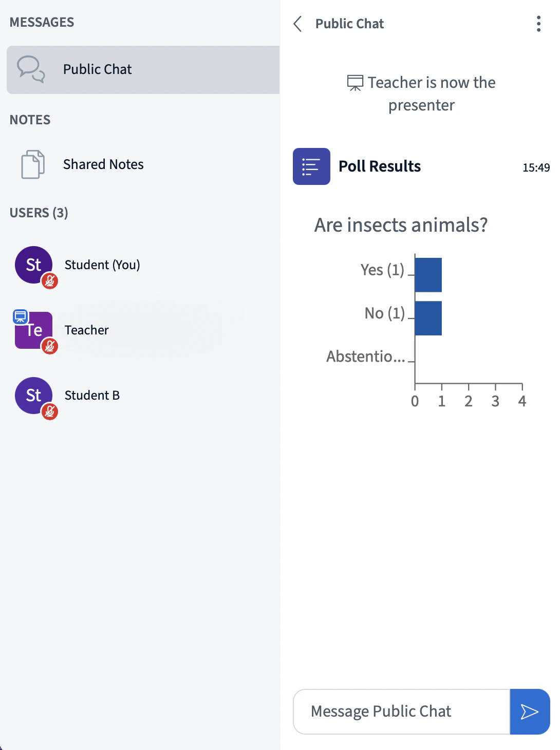Click the Teacher avatar
The width and height of the screenshot is (560, 750).
pos(33,329)
